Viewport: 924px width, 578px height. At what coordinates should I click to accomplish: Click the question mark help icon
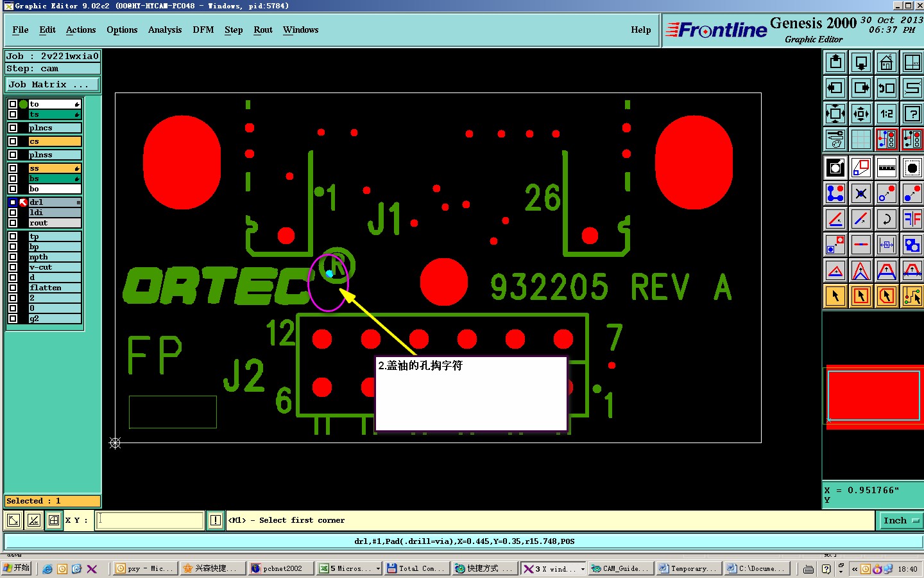(x=912, y=114)
